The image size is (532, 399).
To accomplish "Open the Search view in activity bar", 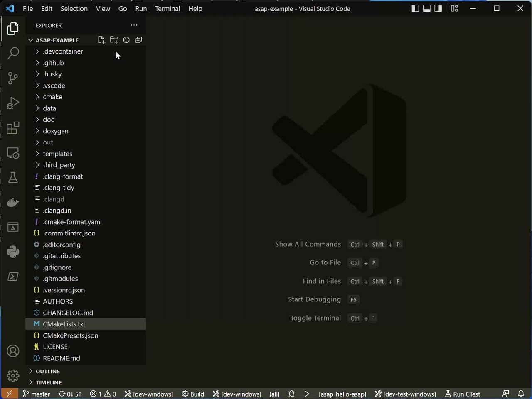I will (13, 53).
